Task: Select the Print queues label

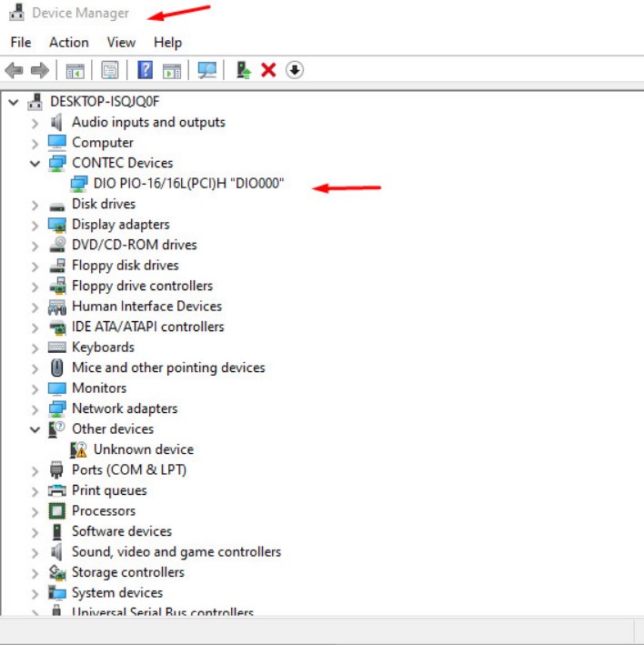Action: click(109, 490)
